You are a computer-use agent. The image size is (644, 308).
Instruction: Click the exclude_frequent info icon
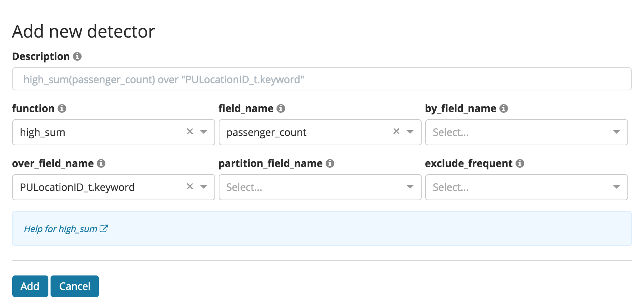[x=520, y=163]
